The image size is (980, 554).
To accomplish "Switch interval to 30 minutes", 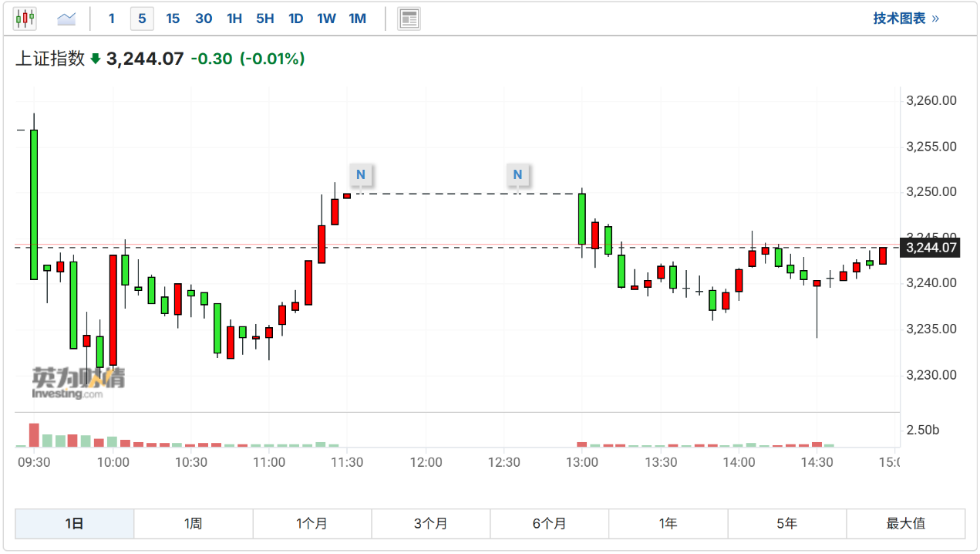I will pyautogui.click(x=204, y=19).
